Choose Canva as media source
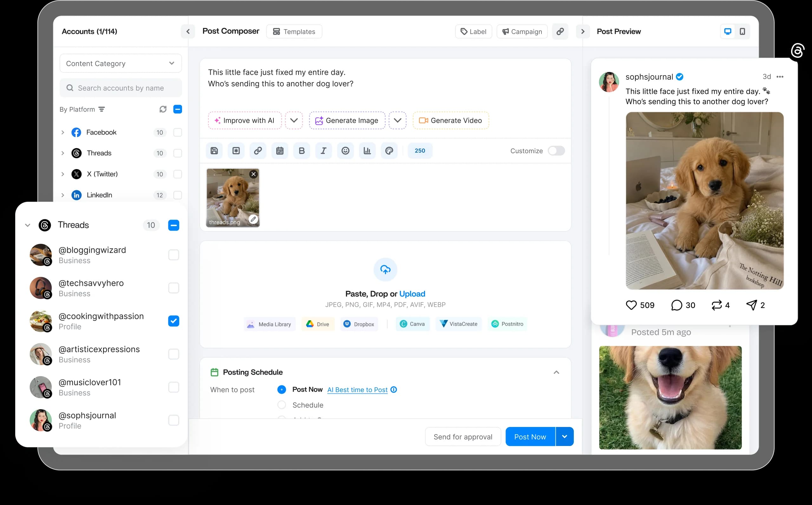812x505 pixels. click(x=413, y=324)
